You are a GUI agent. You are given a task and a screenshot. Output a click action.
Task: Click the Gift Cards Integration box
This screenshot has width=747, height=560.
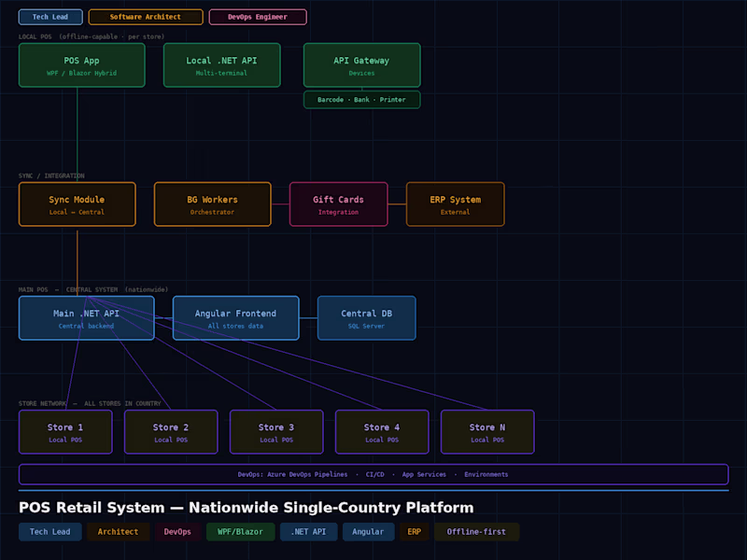(339, 204)
